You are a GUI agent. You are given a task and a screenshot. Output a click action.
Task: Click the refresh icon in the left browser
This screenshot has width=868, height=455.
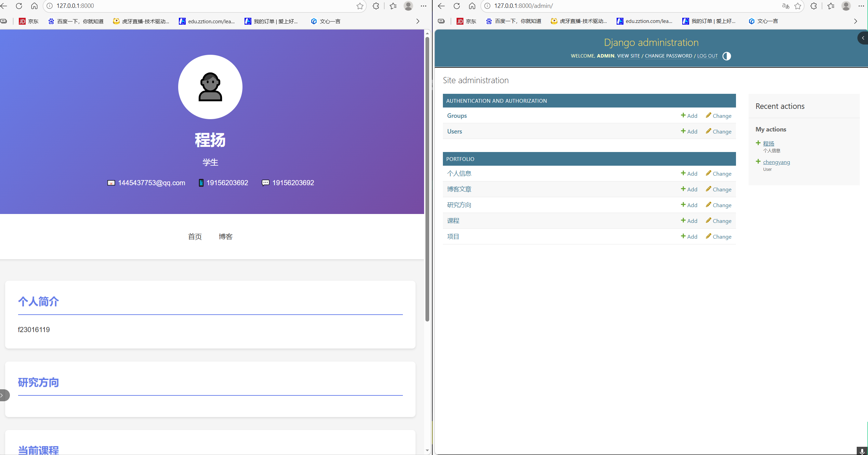pos(19,6)
